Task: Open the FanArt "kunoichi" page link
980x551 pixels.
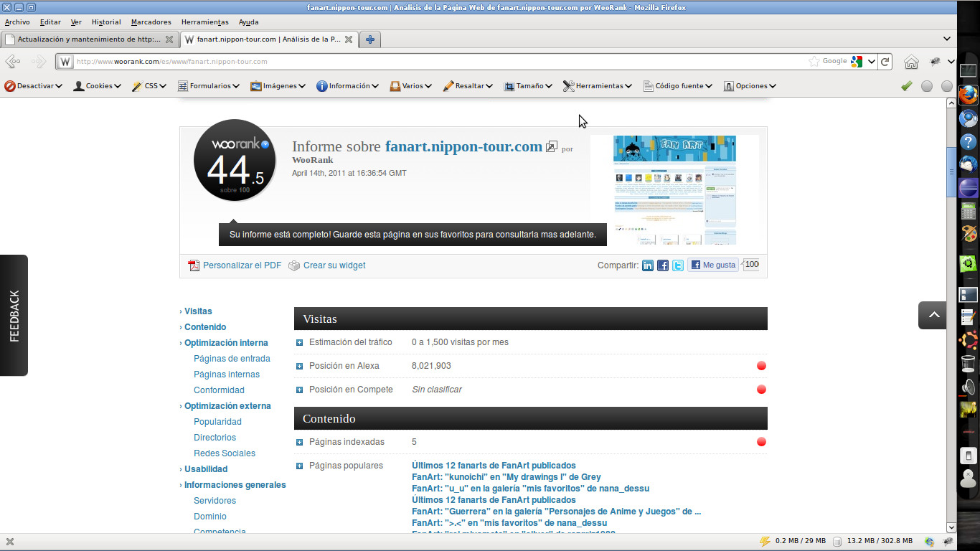Action: click(x=507, y=477)
